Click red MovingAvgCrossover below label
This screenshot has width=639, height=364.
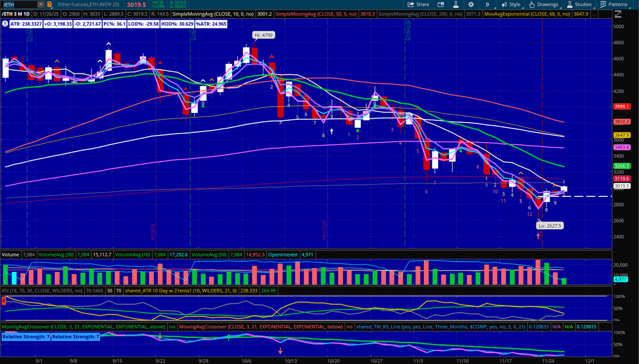tap(261, 326)
